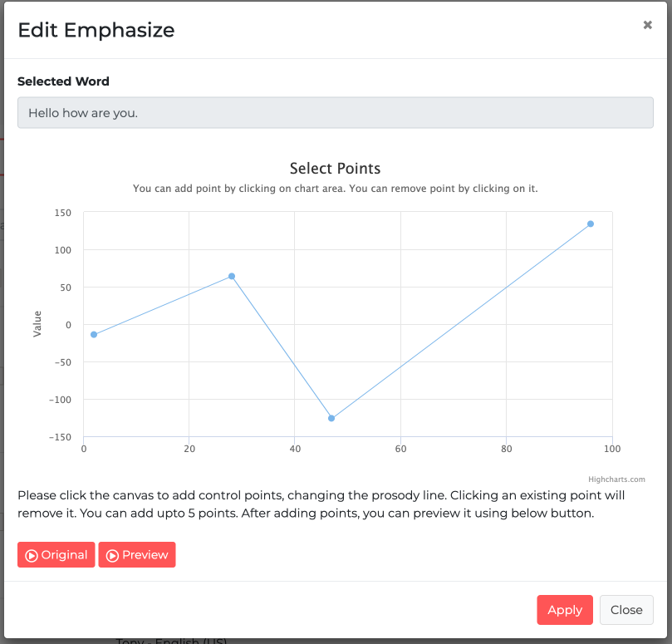Click the x-axis label 60
This screenshot has width=672, height=644.
(400, 450)
